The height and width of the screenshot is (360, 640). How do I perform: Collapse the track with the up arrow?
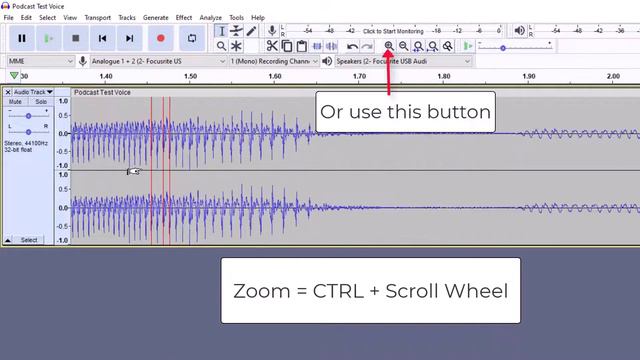click(x=8, y=240)
